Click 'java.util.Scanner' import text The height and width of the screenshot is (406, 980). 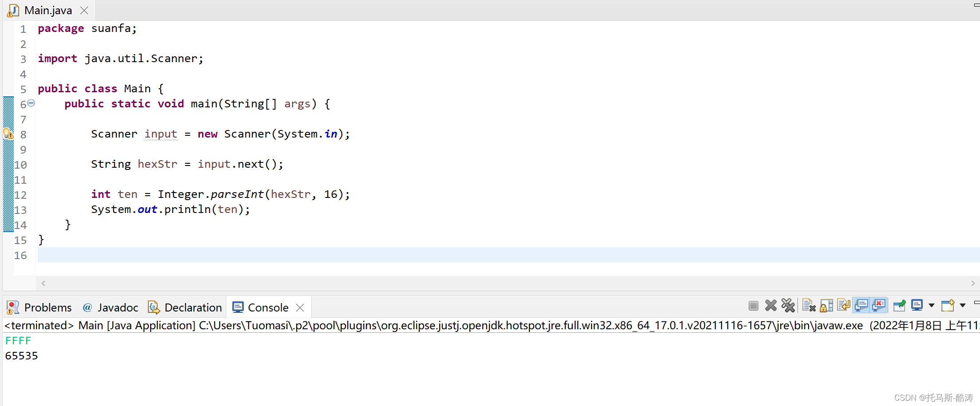(x=141, y=59)
